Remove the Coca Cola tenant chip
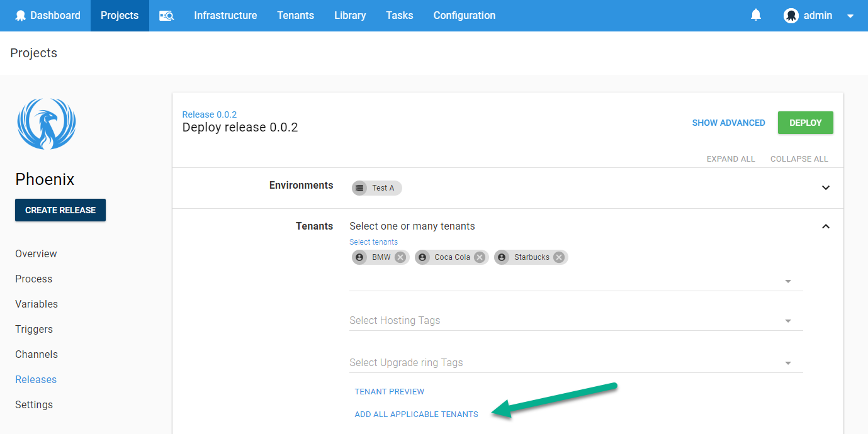The height and width of the screenshot is (434, 868). tap(479, 257)
